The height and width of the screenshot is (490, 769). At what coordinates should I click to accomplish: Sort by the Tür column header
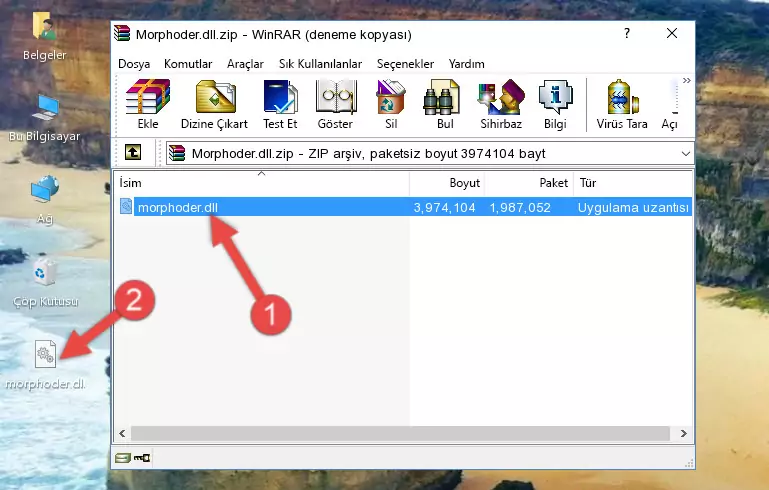click(x=633, y=183)
